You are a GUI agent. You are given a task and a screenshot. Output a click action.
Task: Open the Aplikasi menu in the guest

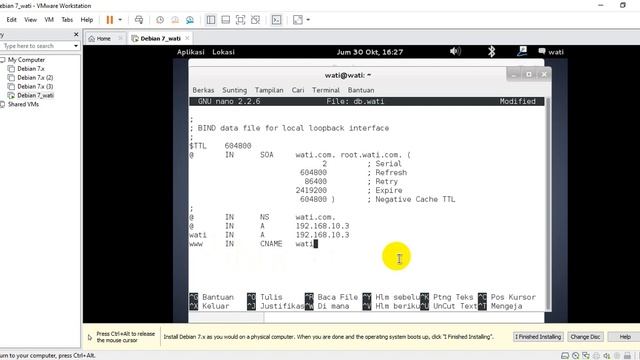pos(191,52)
